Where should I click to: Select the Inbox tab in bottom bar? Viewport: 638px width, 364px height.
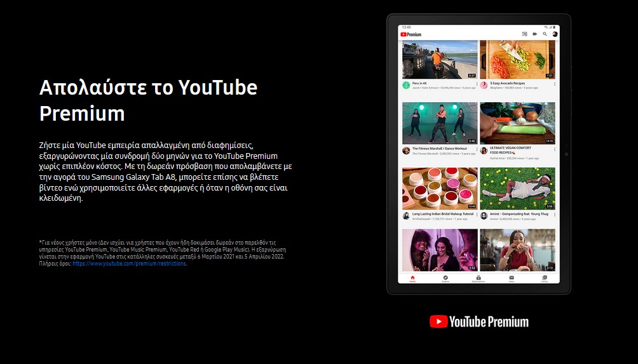512,279
